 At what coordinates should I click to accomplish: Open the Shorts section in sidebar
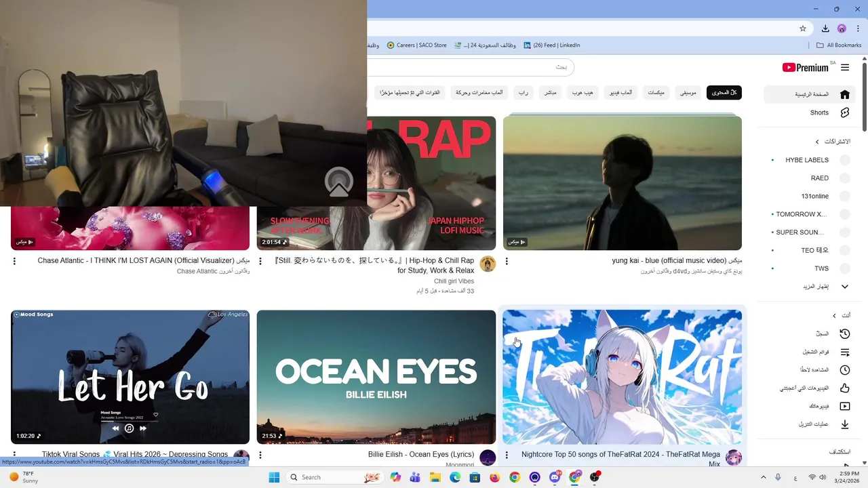(x=808, y=113)
